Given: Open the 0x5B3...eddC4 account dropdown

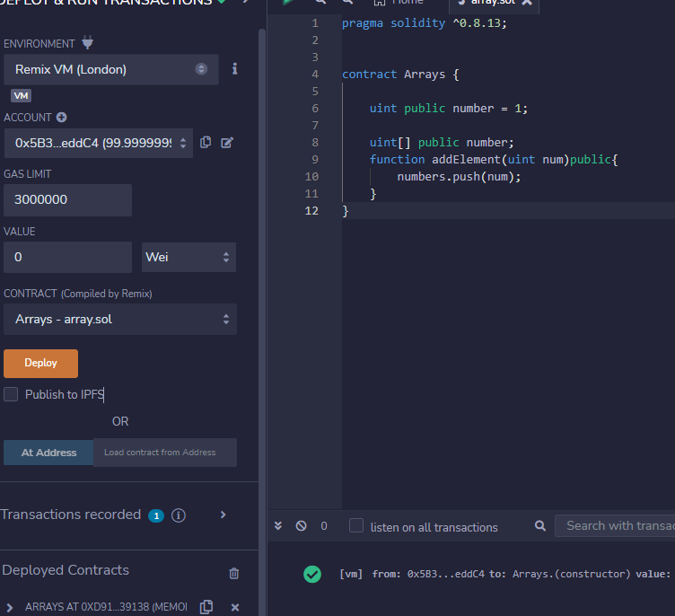Looking at the screenshot, I should coord(99,143).
